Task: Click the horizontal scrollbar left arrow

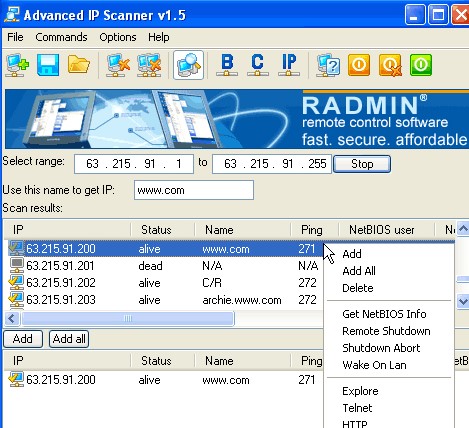Action: click(12, 319)
